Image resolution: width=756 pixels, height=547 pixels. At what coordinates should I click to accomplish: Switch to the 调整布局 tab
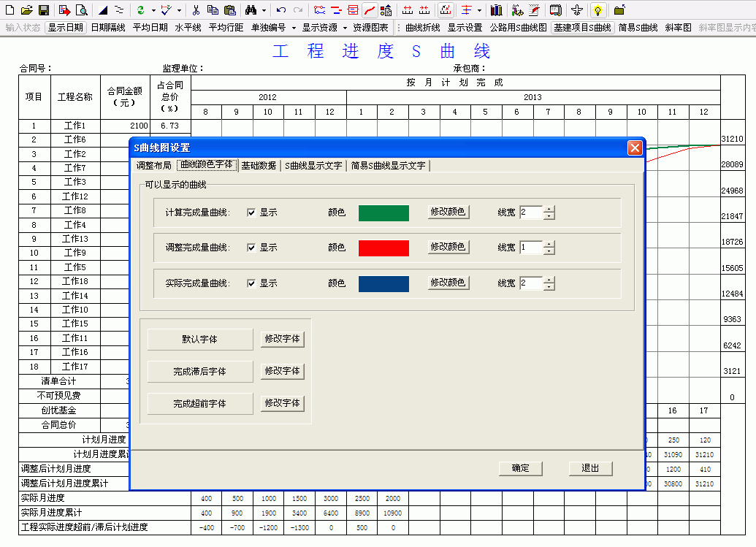coord(154,166)
